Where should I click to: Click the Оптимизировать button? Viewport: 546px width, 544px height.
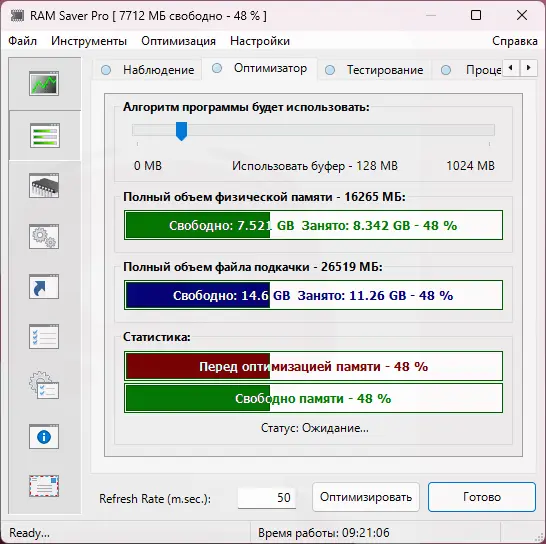click(366, 497)
